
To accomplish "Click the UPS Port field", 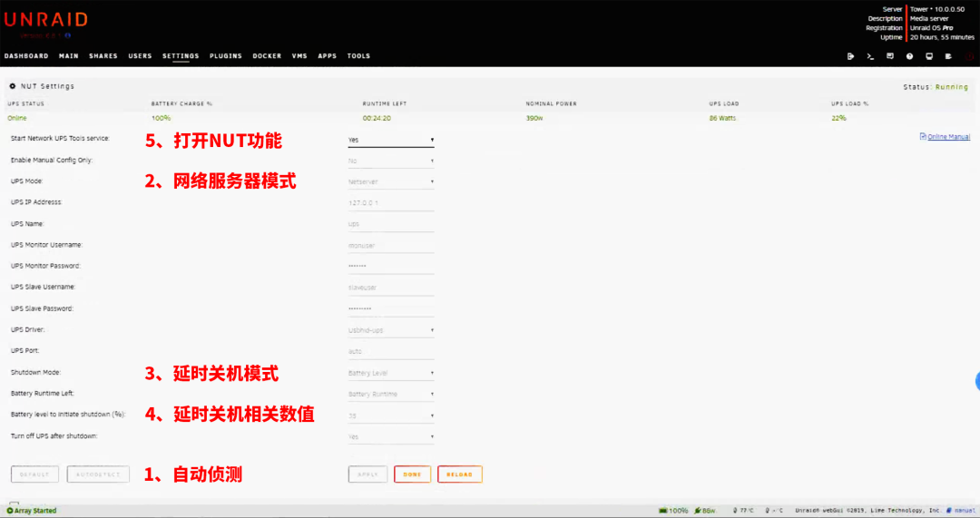I will pos(391,352).
